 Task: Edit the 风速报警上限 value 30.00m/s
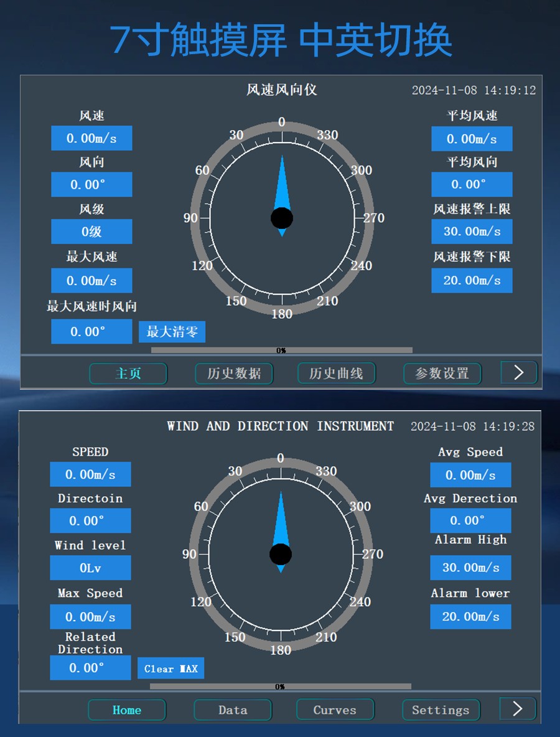pyautogui.click(x=472, y=232)
